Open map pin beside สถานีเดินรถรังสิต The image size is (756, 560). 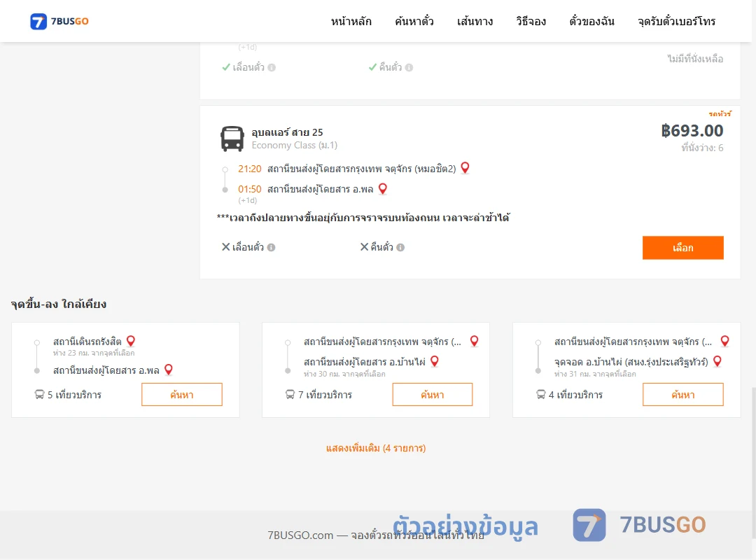131,341
